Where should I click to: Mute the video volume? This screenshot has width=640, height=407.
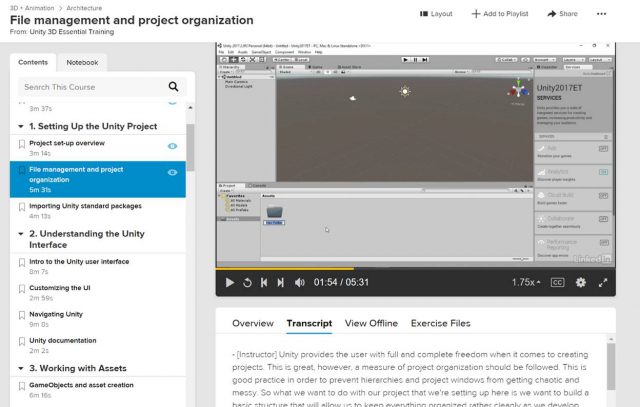point(300,282)
